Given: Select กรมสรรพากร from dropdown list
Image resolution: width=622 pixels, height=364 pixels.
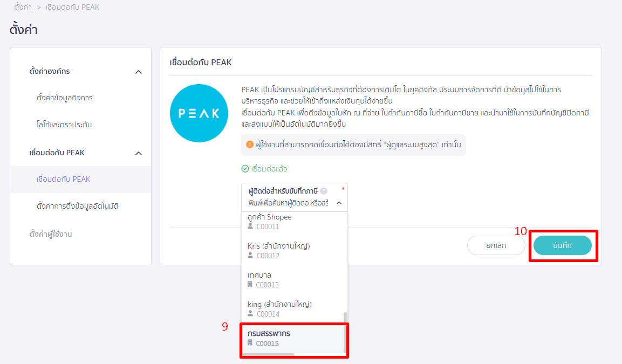Looking at the screenshot, I should pos(293,338).
